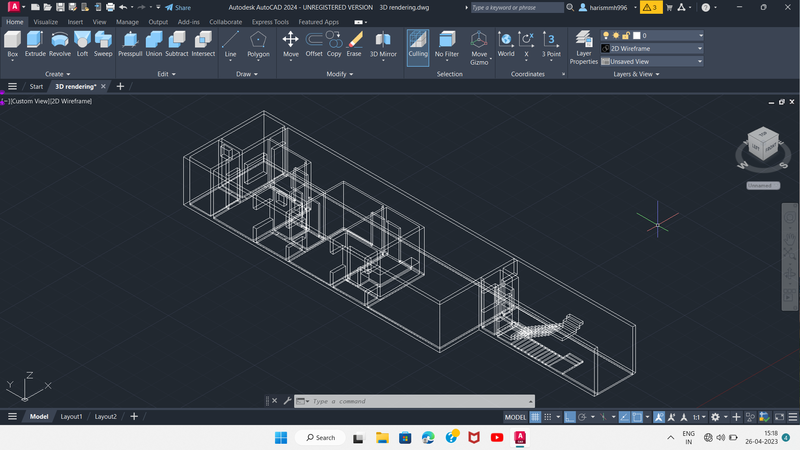Choose the Revolve tool
The image size is (800, 450).
tap(60, 44)
